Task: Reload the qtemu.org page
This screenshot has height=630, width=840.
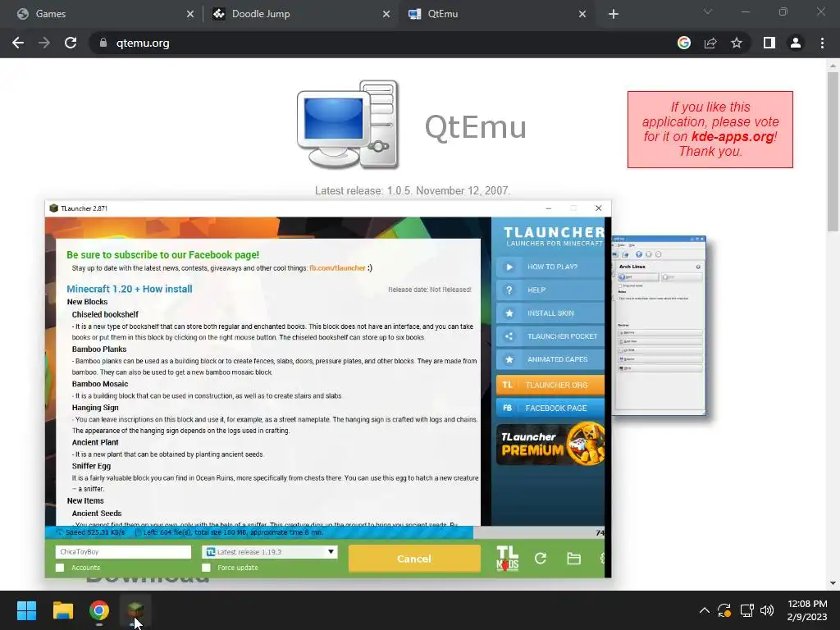Action: point(71,43)
